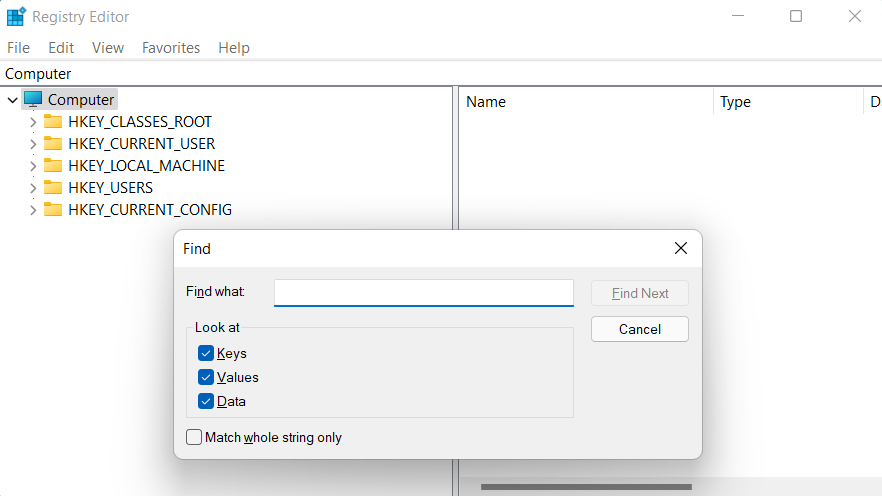
Task: Click the HKEY_CLASSES_ROOT folder icon
Action: 53,122
